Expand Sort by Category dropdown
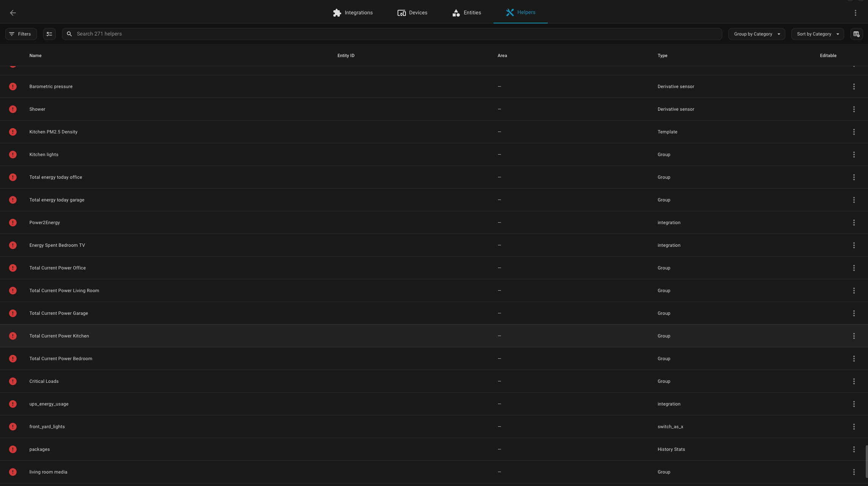Viewport: 868px width, 486px height. tap(817, 34)
